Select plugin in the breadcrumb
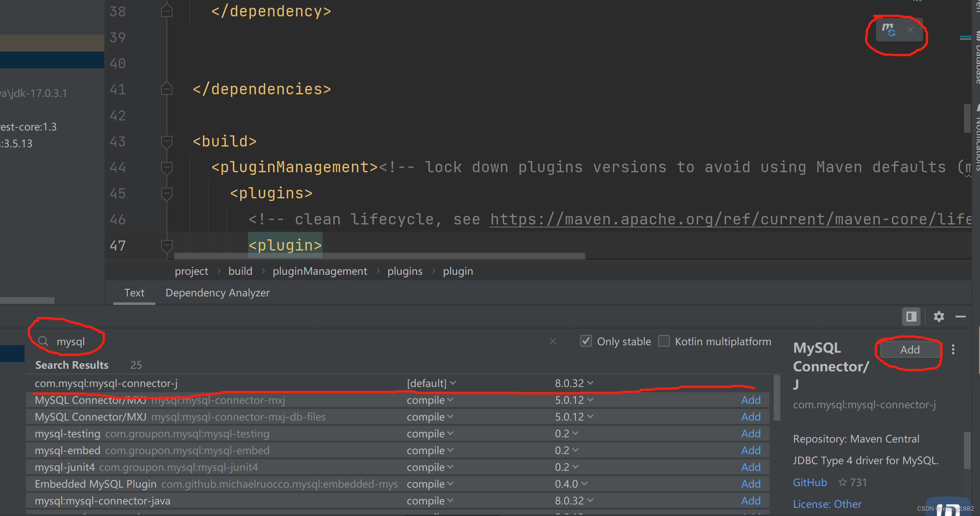Viewport: 980px width, 516px height. [458, 271]
